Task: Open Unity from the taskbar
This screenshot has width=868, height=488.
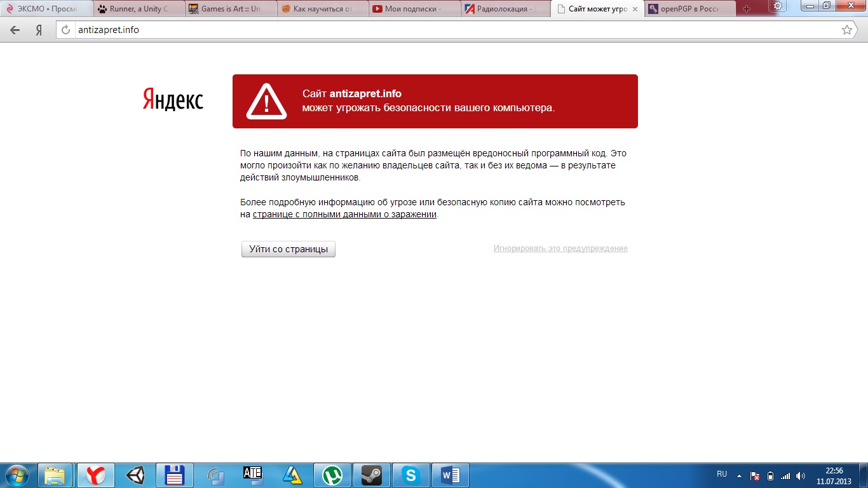Action: pos(135,475)
